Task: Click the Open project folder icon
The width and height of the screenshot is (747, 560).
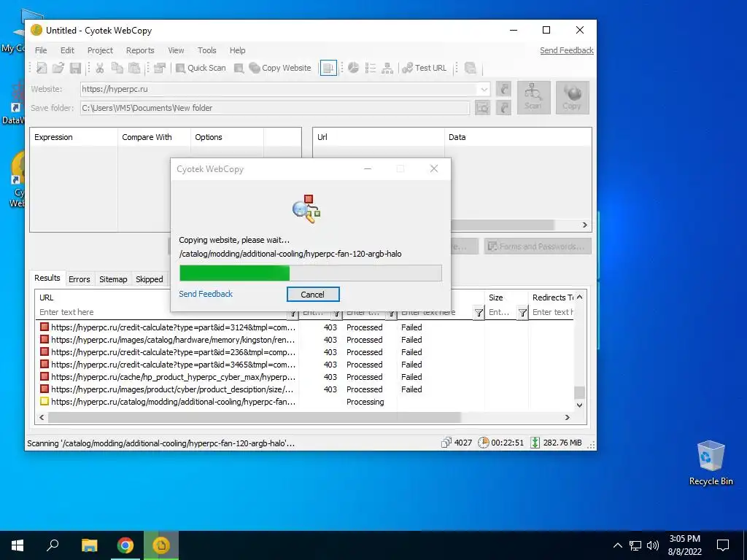Action: (x=58, y=68)
